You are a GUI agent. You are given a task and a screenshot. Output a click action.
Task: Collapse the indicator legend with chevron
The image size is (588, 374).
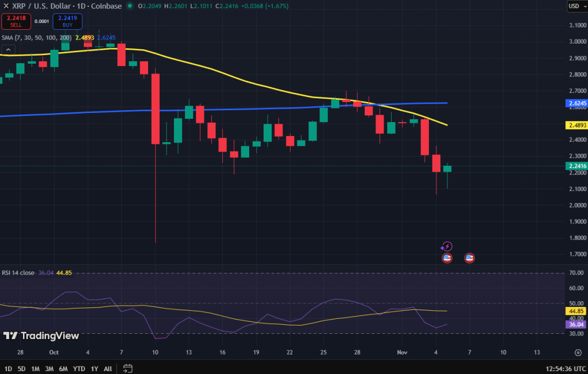8,50
